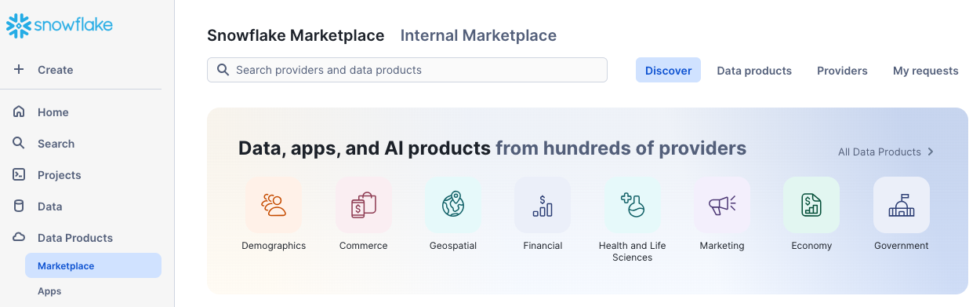980x307 pixels.
Task: Switch to Internal Marketplace
Action: click(478, 35)
